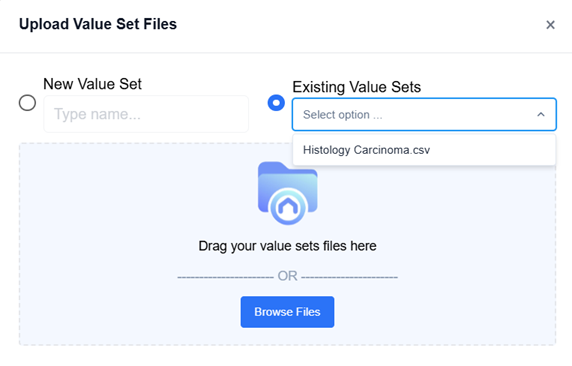This screenshot has height=366, width=572.
Task: Click the header separator below the title
Action: pos(286,53)
